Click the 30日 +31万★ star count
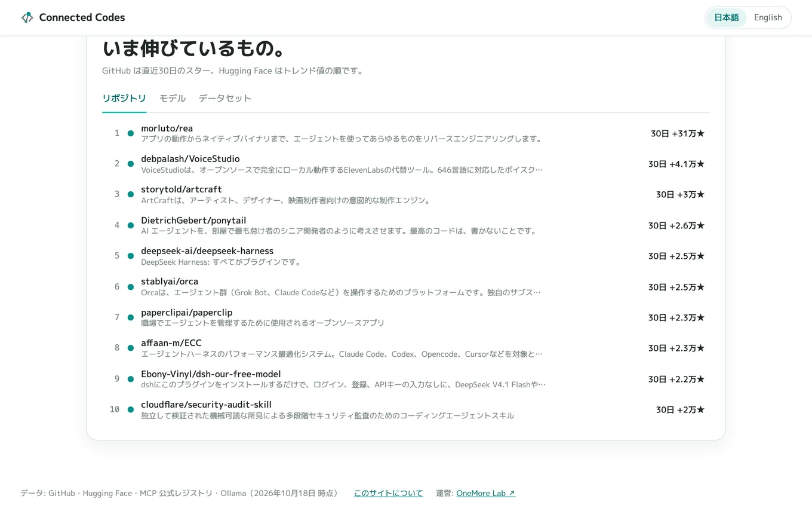The height and width of the screenshot is (508, 812). pos(678,133)
